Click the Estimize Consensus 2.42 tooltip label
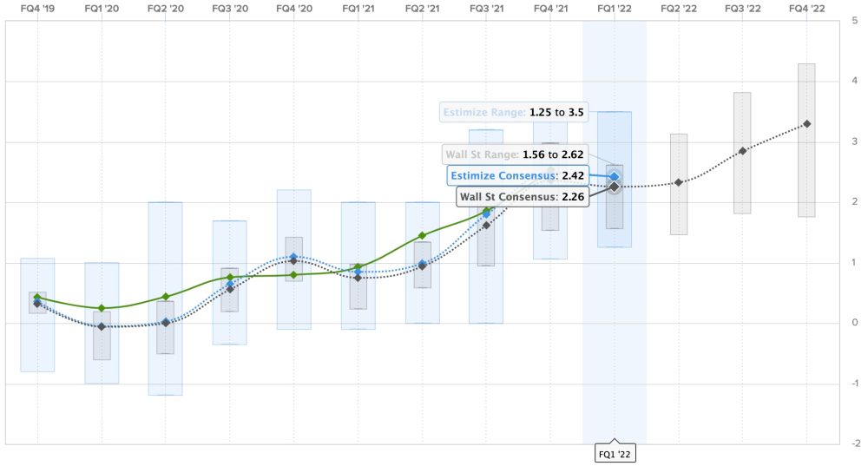The width and height of the screenshot is (868, 466). pos(517,175)
